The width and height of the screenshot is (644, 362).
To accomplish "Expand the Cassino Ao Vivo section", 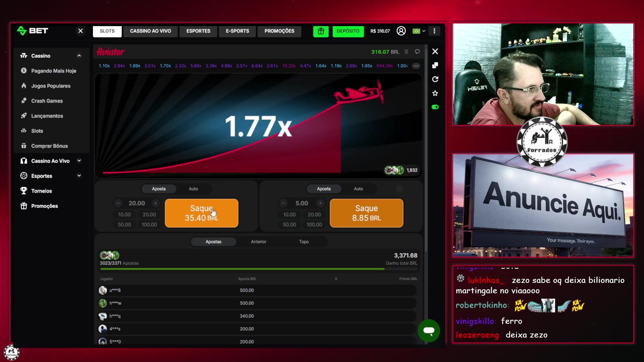I will coord(79,161).
